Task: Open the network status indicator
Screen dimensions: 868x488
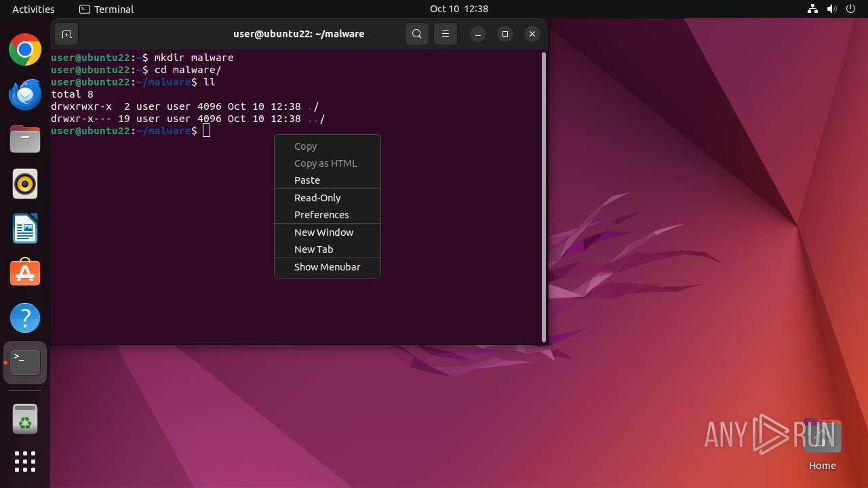Action: point(813,9)
